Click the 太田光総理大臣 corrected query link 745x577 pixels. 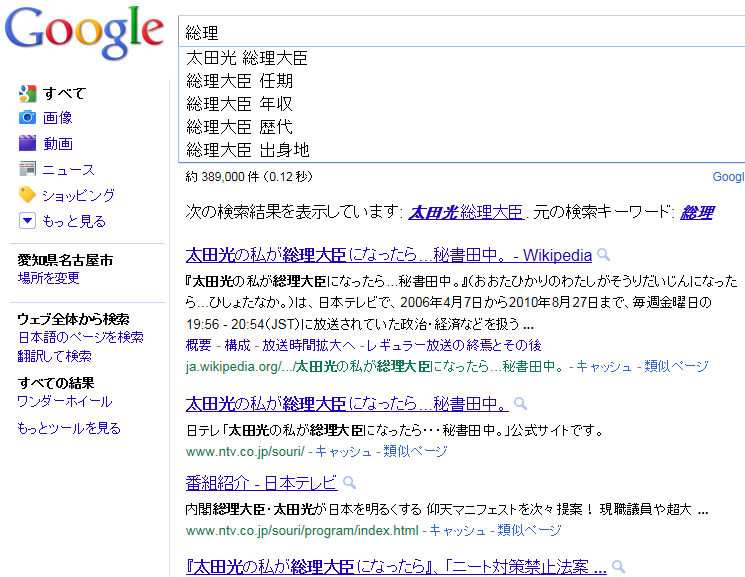466,212
